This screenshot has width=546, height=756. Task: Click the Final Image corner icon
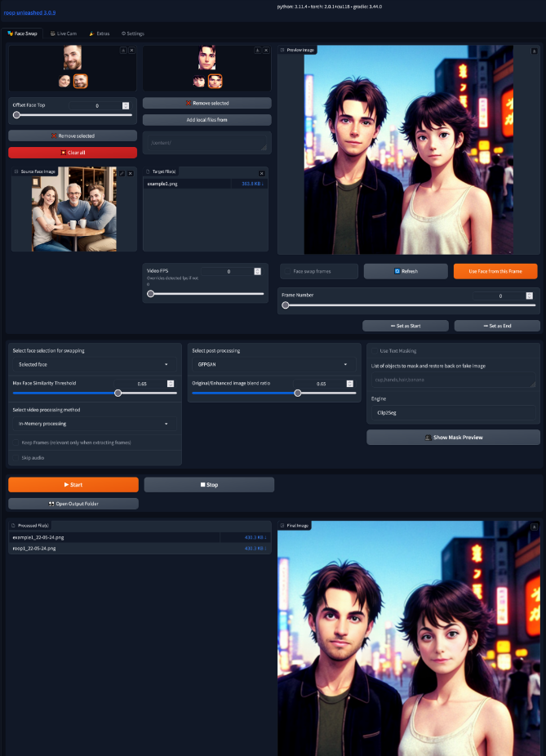tap(534, 527)
